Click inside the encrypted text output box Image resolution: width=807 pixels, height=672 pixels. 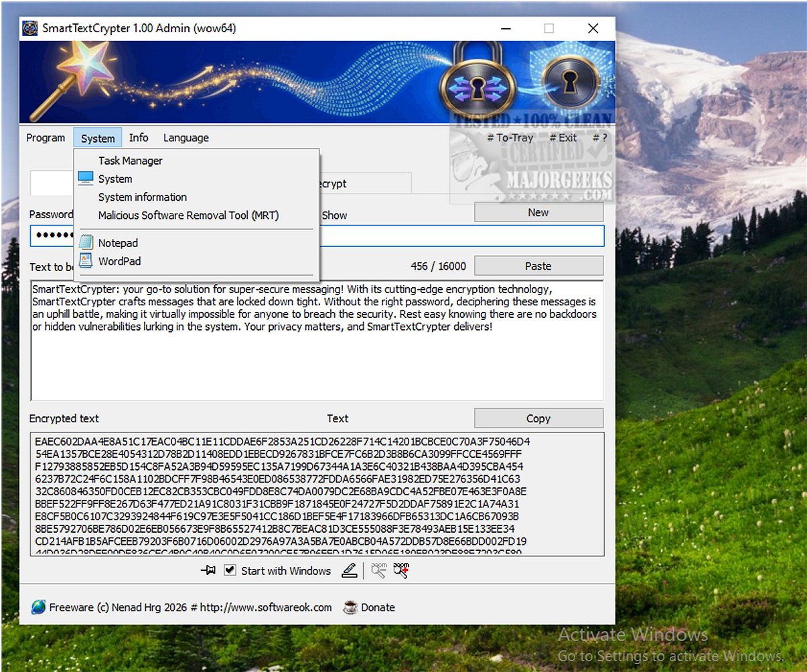pyautogui.click(x=317, y=494)
